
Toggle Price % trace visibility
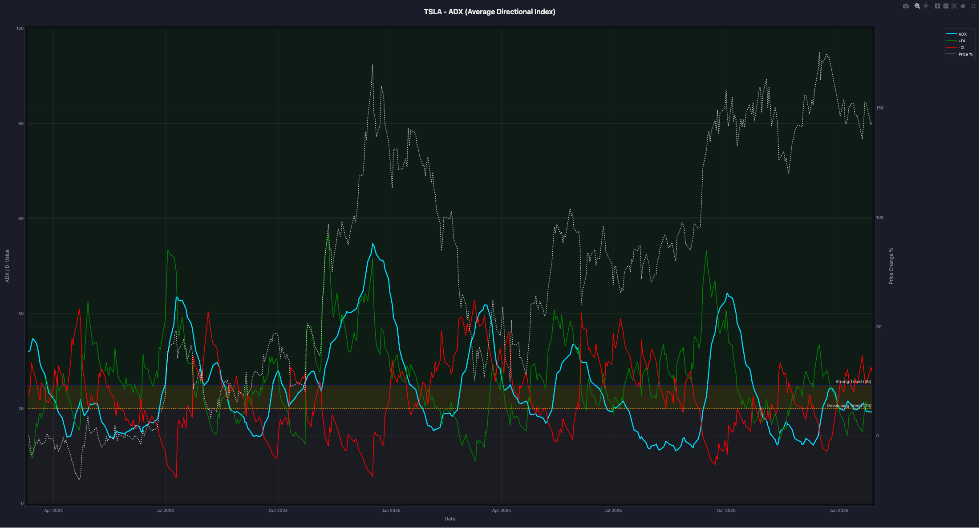click(966, 54)
